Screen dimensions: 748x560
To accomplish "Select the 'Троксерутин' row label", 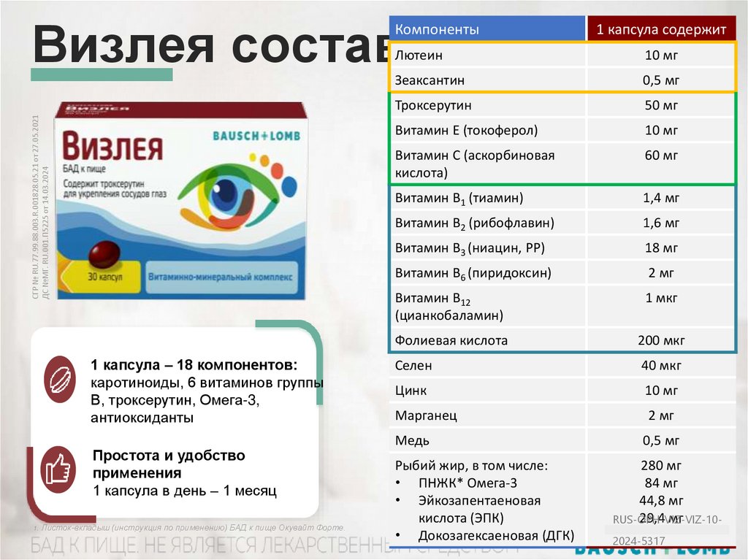I will [x=433, y=105].
